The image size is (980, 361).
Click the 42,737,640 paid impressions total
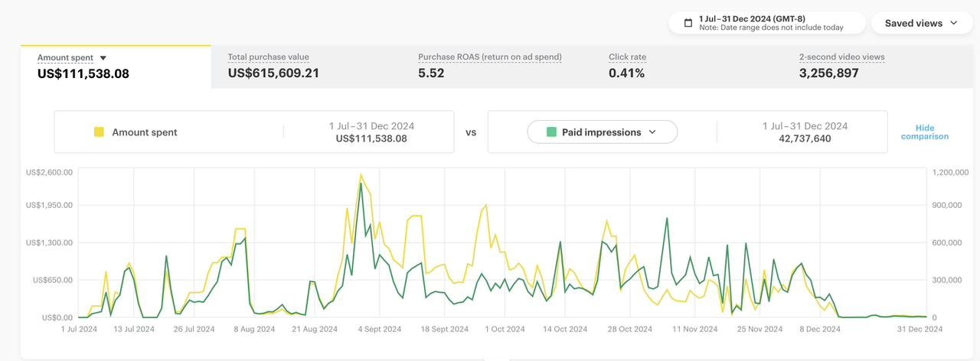click(x=805, y=138)
